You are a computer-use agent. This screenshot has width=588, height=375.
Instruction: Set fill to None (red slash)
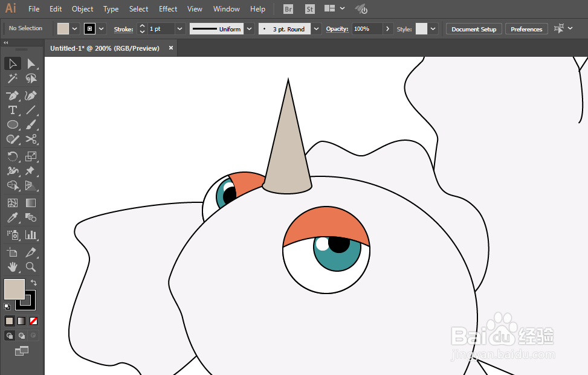point(33,321)
